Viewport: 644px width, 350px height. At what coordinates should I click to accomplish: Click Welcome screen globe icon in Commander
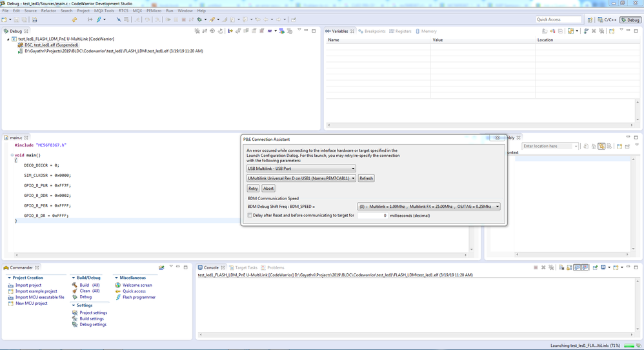tap(118, 285)
